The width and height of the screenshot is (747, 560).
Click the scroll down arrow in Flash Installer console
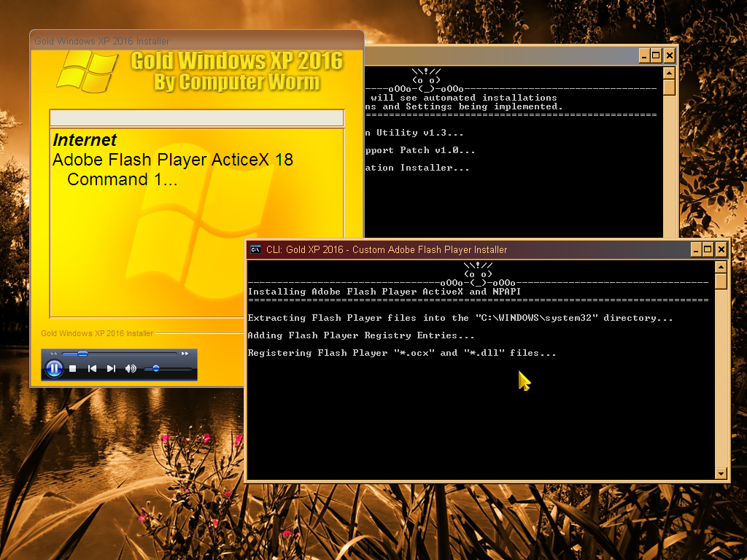point(721,473)
